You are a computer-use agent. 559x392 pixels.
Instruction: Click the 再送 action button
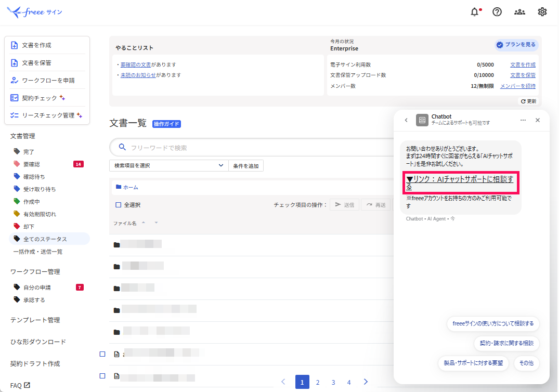pos(376,205)
